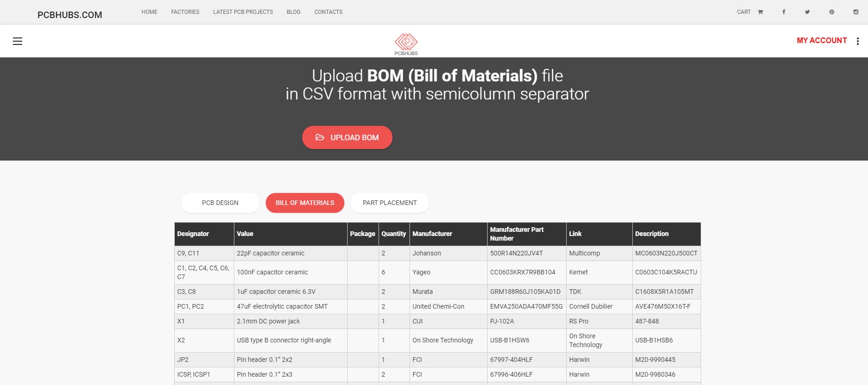The width and height of the screenshot is (868, 385).
Task: Click '47uF electrolytic capacitor SMT' cell
Action: 291,306
